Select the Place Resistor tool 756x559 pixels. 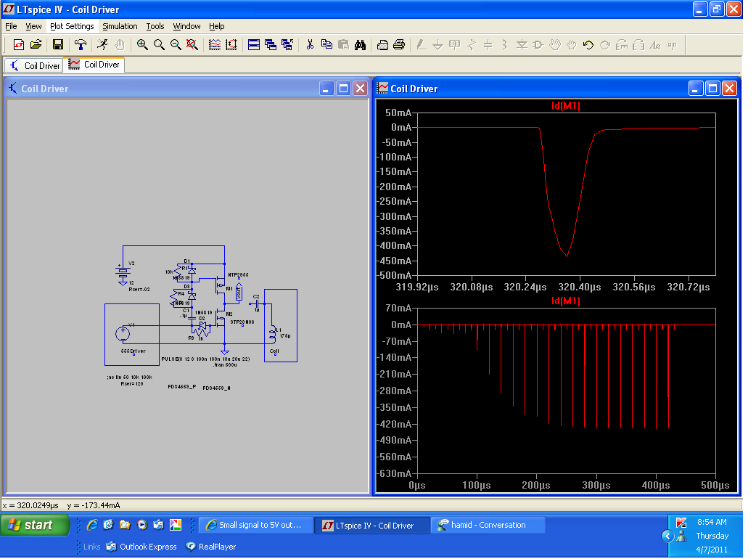click(472, 45)
